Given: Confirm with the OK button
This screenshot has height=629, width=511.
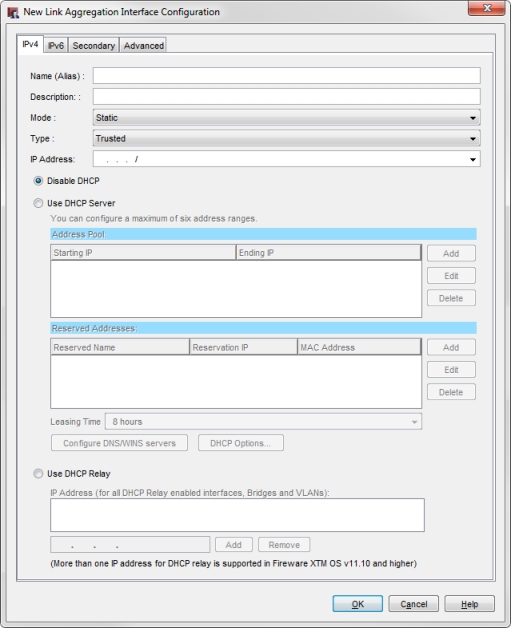Looking at the screenshot, I should [357, 604].
